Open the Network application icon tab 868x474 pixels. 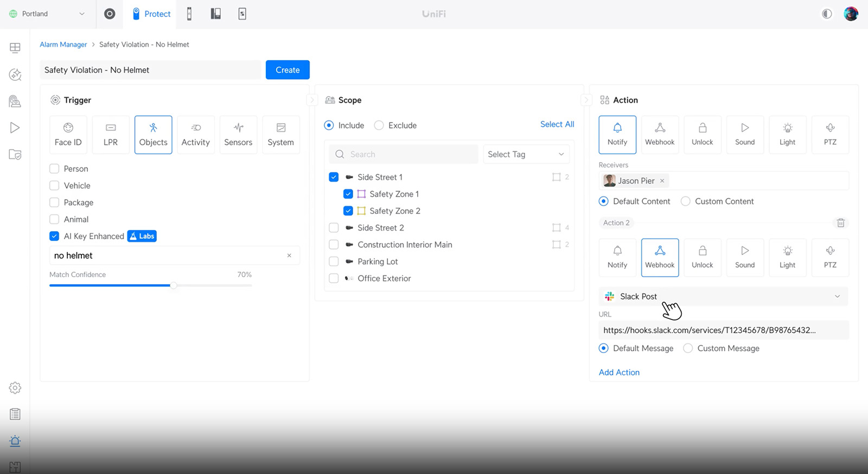click(110, 14)
